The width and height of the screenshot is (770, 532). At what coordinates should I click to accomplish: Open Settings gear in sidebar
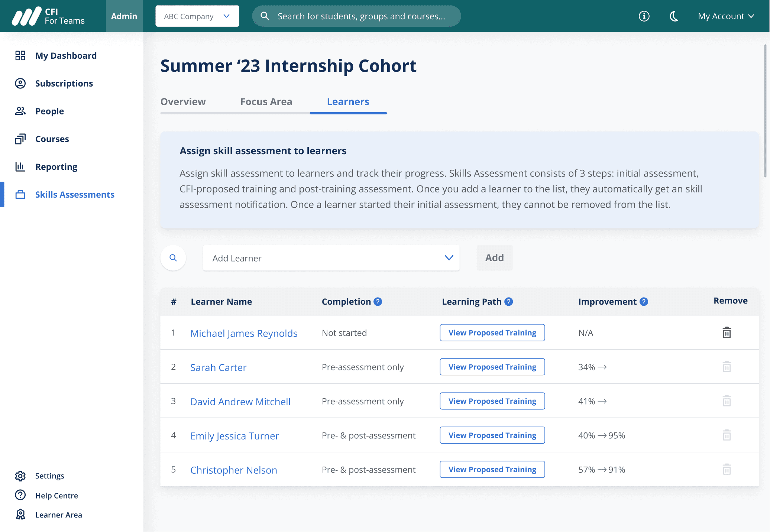pos(20,476)
